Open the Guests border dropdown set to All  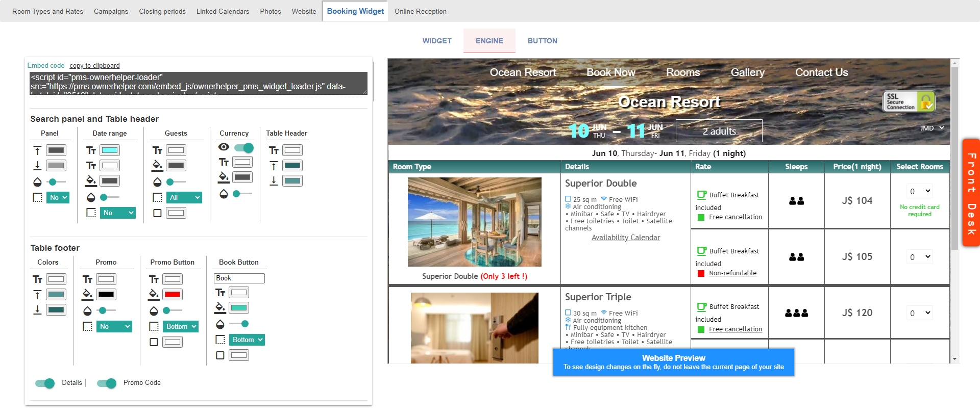point(184,197)
